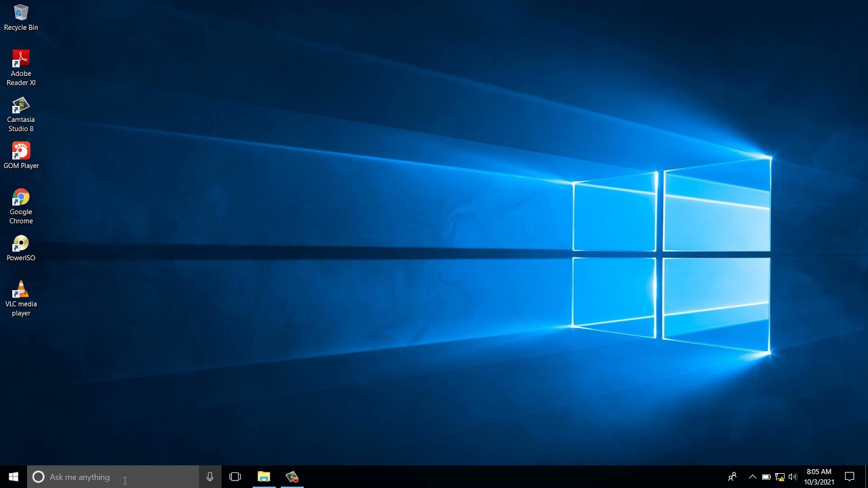The height and width of the screenshot is (488, 868).
Task: Select the Google Chrome shortcut
Action: click(x=21, y=207)
